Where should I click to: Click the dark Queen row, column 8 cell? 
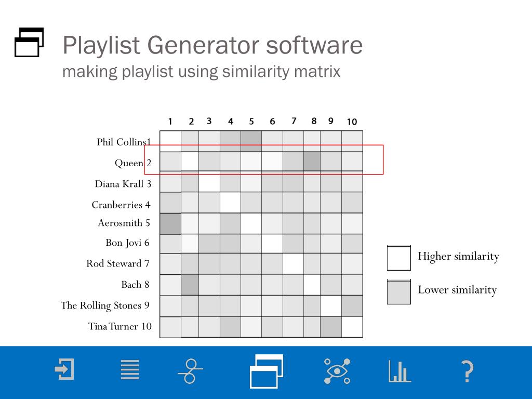(x=312, y=161)
